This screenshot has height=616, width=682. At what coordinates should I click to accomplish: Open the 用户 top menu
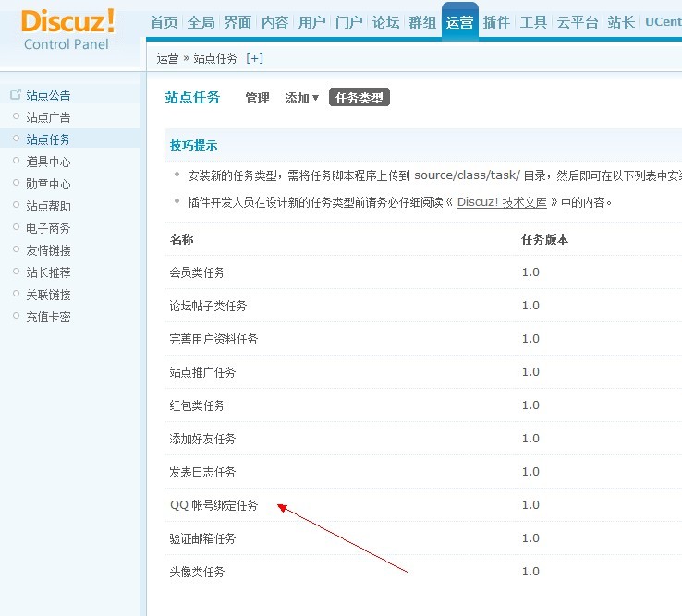click(x=311, y=22)
